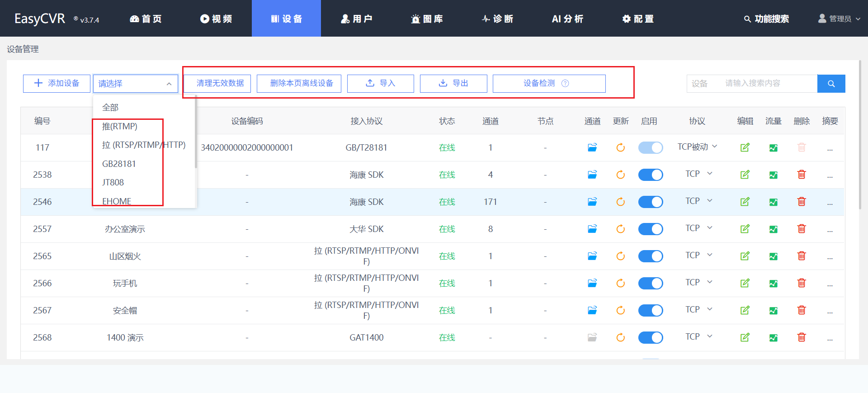This screenshot has width=868, height=393.
Task: Turn off enable switch for device 117
Action: pos(651,148)
